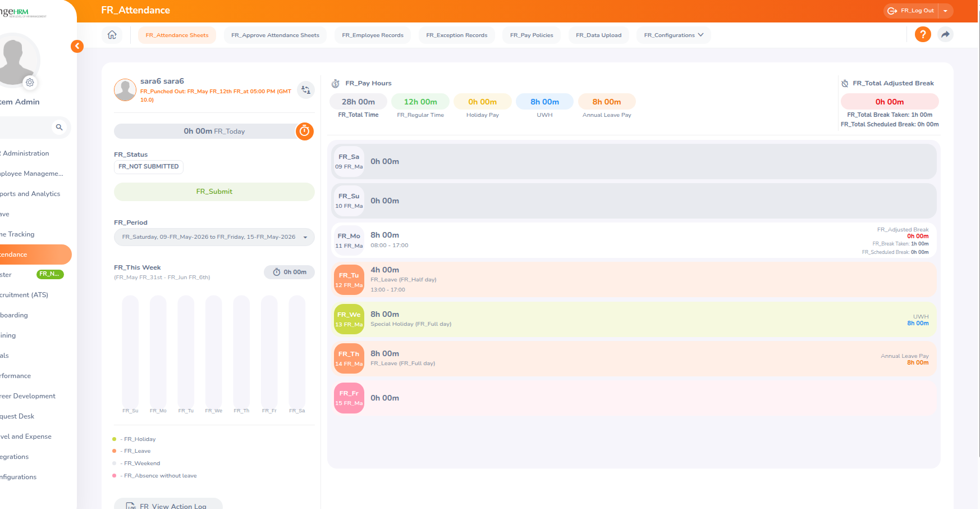Select the 12h 00m FR_Regular Time pill
The height and width of the screenshot is (509, 980).
click(420, 102)
